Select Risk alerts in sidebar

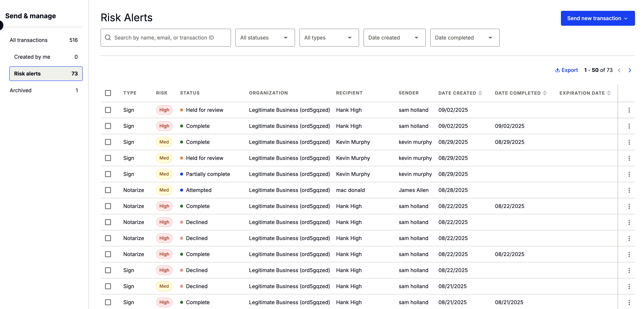(x=46, y=74)
